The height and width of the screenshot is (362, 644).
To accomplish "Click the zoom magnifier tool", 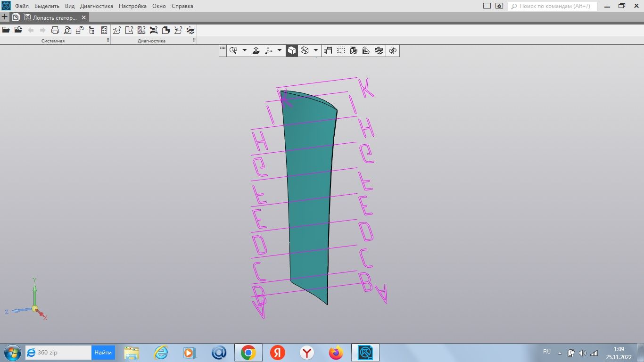I will pos(233,50).
